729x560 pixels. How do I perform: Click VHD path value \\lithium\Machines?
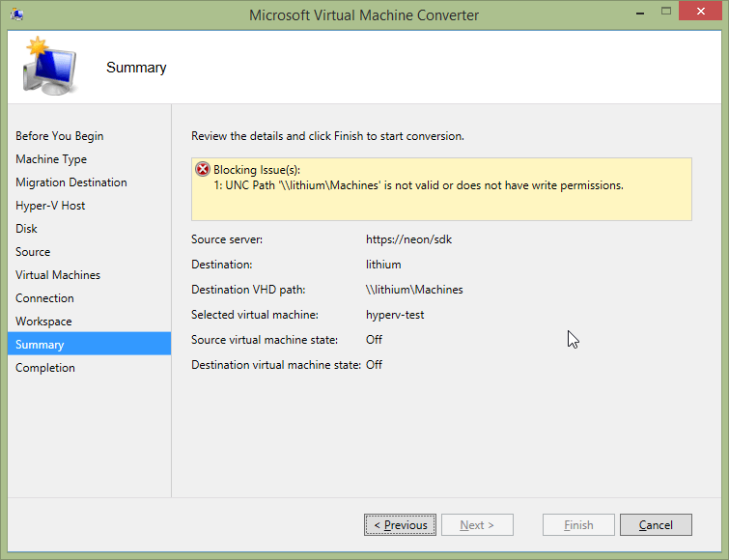coord(414,290)
